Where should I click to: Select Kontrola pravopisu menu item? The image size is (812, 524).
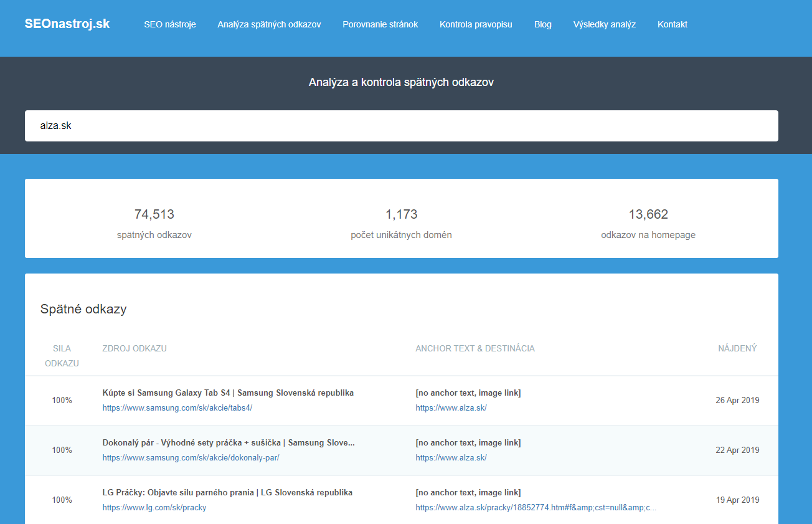(476, 24)
